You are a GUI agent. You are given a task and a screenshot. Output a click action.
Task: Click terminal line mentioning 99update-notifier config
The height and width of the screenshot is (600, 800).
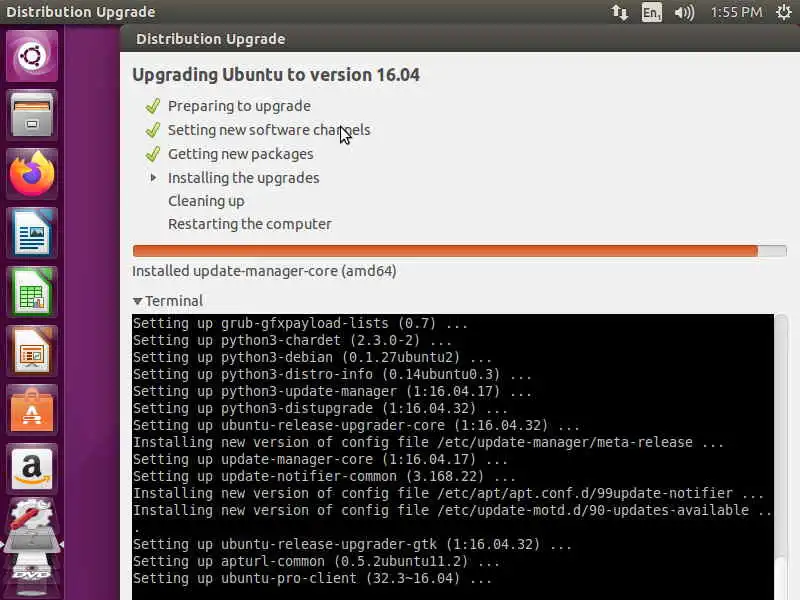(x=448, y=493)
